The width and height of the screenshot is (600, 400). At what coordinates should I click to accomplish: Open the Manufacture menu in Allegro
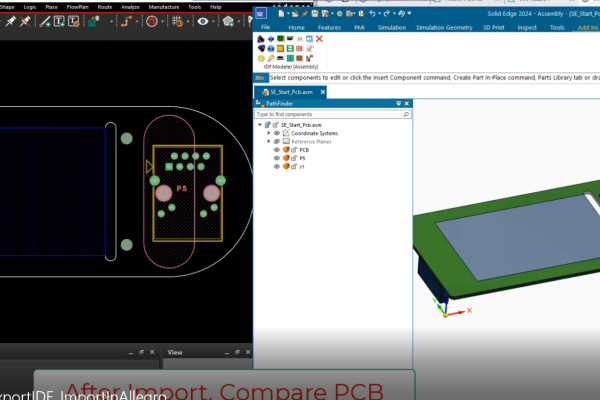[x=161, y=6]
